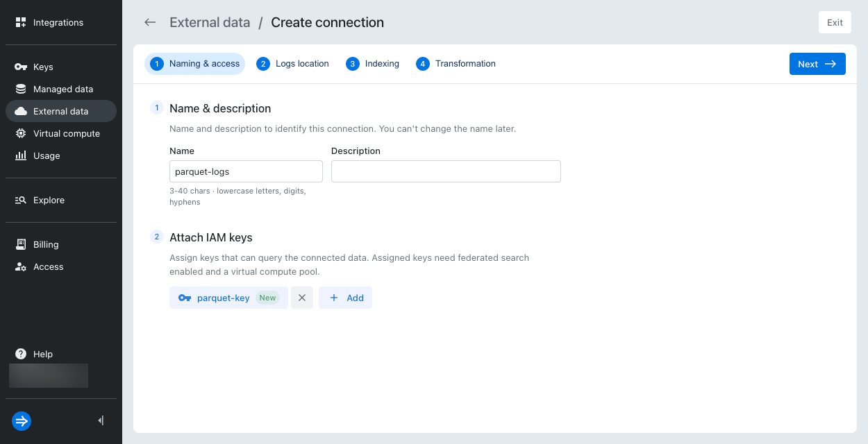
Task: Click the Attach IAM keys heading
Action: [211, 237]
